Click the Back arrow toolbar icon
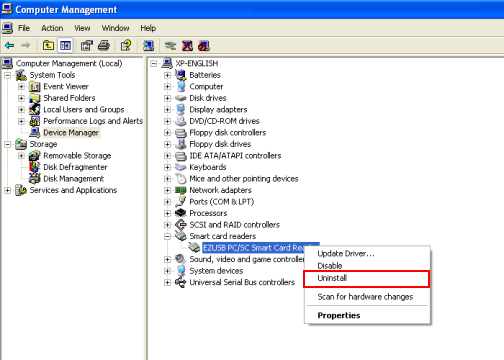504x360 pixels. click(x=10, y=45)
